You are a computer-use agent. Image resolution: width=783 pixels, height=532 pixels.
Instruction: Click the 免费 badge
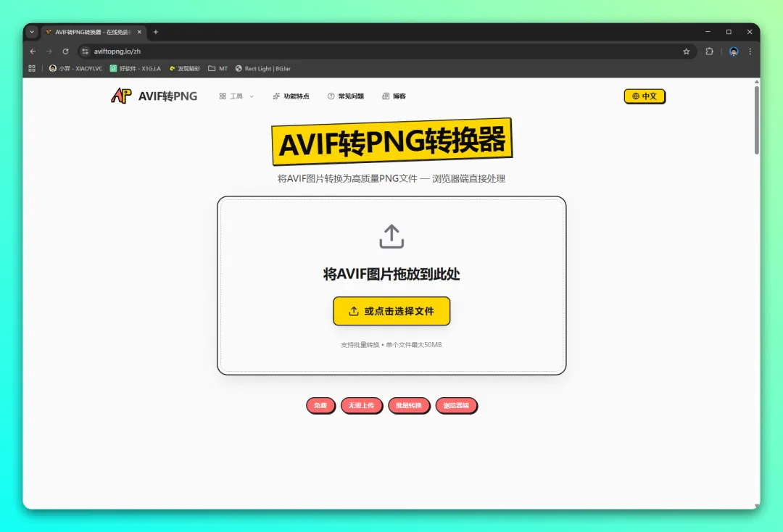tap(320, 405)
